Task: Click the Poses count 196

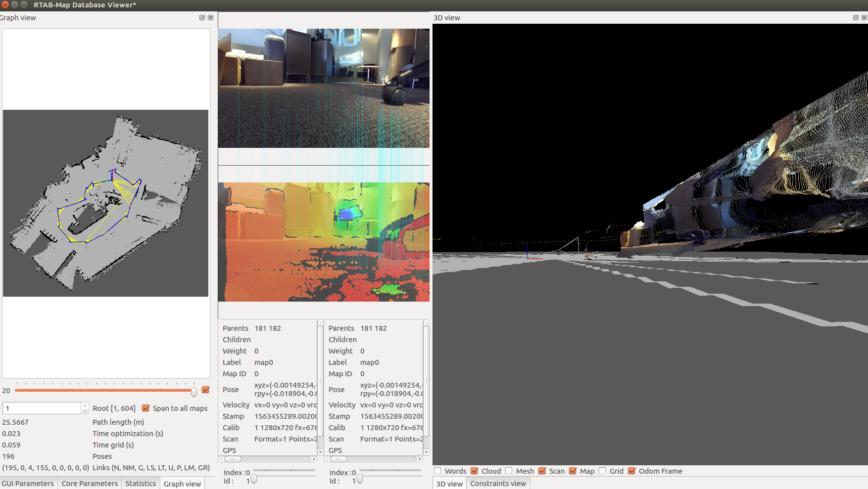Action: 8,456
